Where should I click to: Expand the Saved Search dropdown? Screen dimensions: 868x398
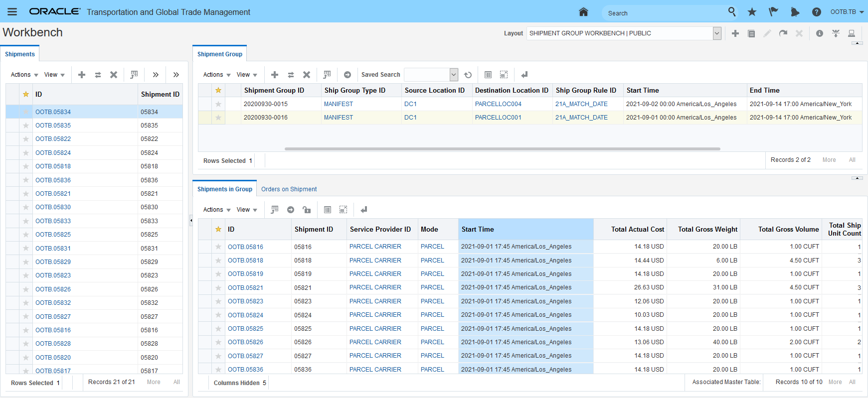[x=453, y=75]
